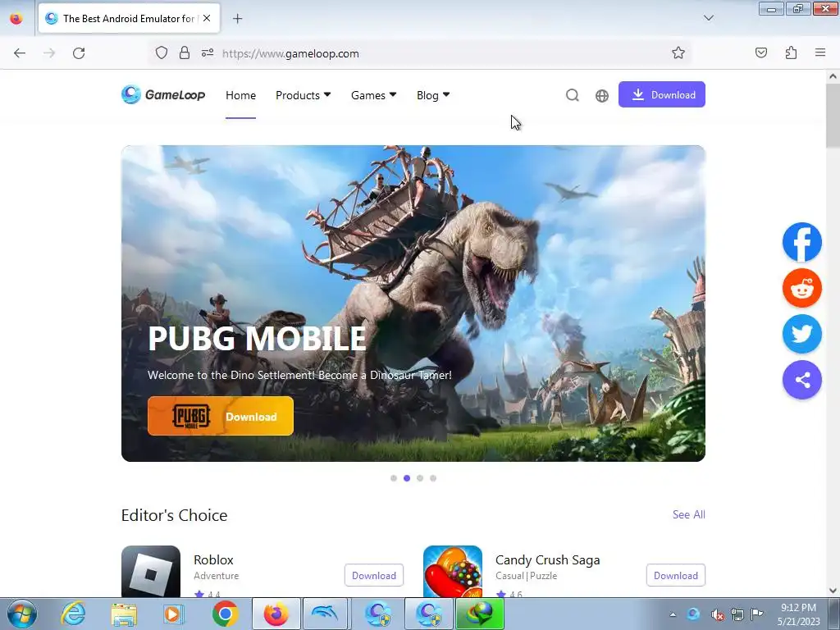Save page to Pocket icon
Image resolution: width=840 pixels, height=630 pixels.
pyautogui.click(x=761, y=52)
